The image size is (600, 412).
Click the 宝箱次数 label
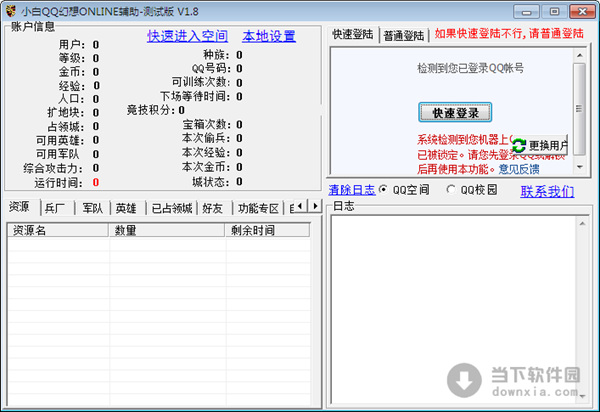pos(207,124)
